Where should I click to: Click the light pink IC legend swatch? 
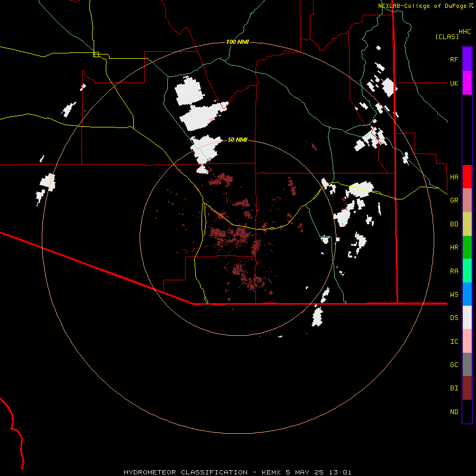click(x=467, y=341)
